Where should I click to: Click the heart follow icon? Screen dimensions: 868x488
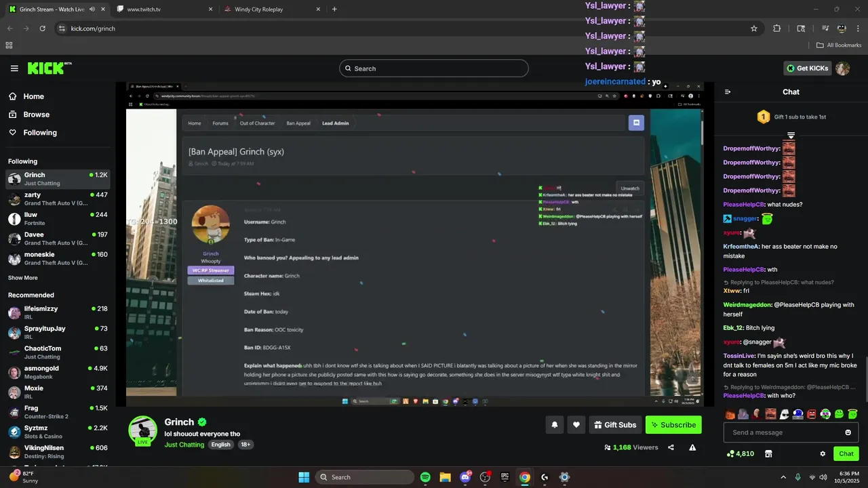click(x=576, y=425)
